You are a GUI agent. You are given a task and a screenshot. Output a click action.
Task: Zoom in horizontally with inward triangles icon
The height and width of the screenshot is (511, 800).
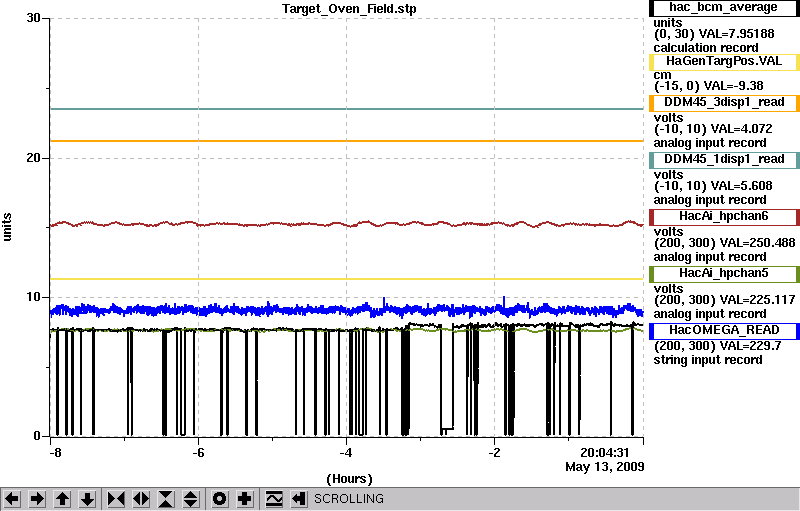pos(116,499)
